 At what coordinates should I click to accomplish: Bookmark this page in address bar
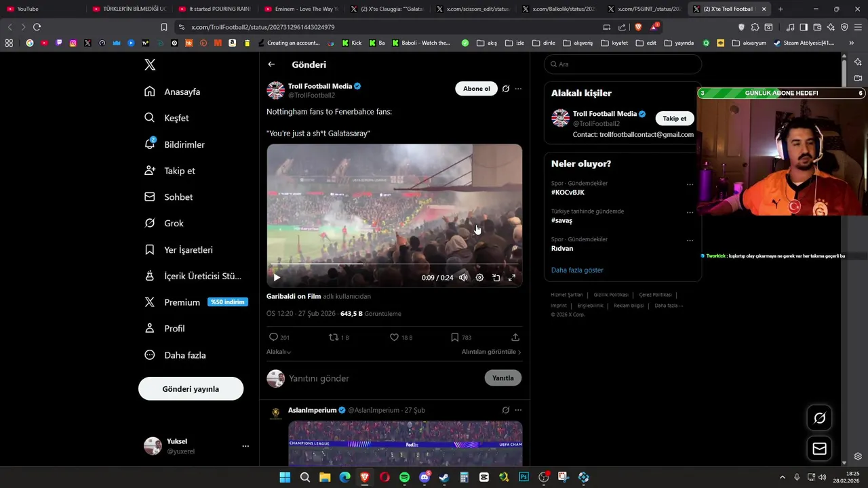pyautogui.click(x=163, y=27)
